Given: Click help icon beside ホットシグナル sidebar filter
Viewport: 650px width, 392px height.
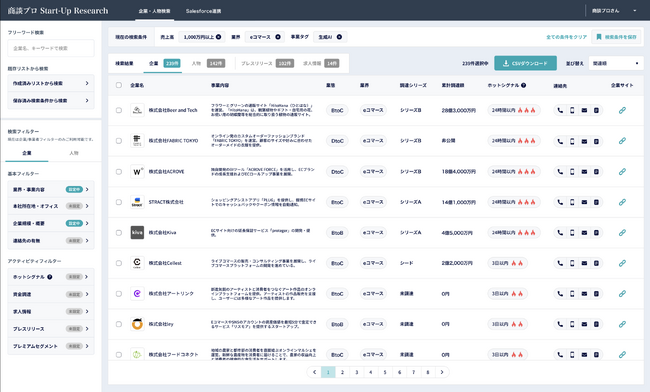Looking at the screenshot, I should click(50, 277).
